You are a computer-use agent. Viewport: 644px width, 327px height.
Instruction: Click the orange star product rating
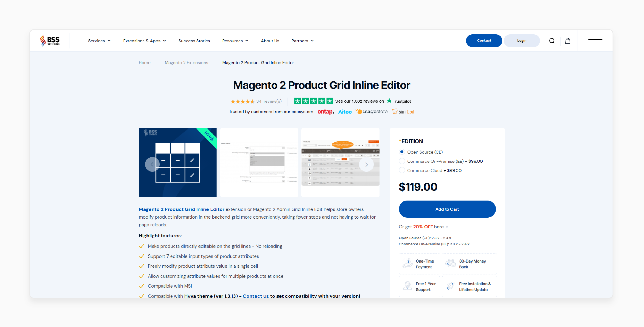tap(243, 101)
